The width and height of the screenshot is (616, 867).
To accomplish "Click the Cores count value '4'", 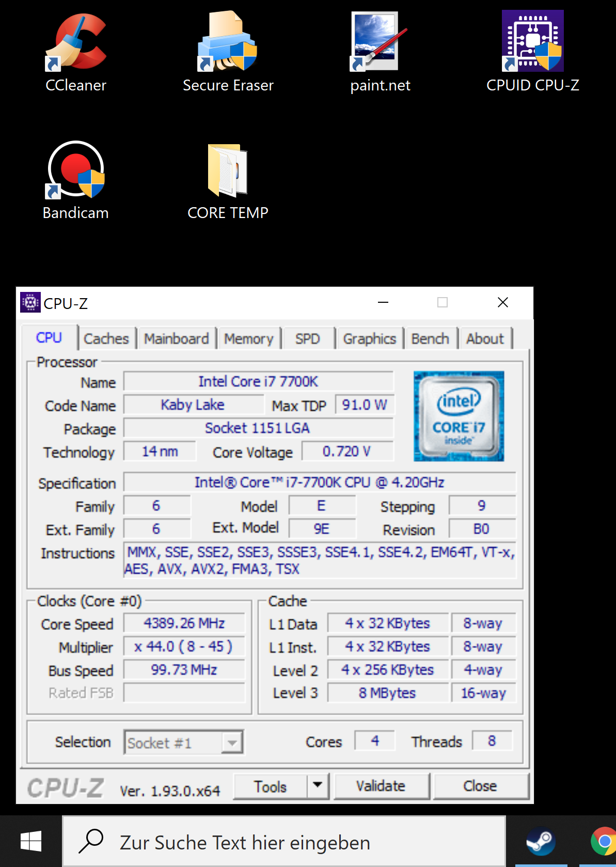I will pyautogui.click(x=375, y=741).
